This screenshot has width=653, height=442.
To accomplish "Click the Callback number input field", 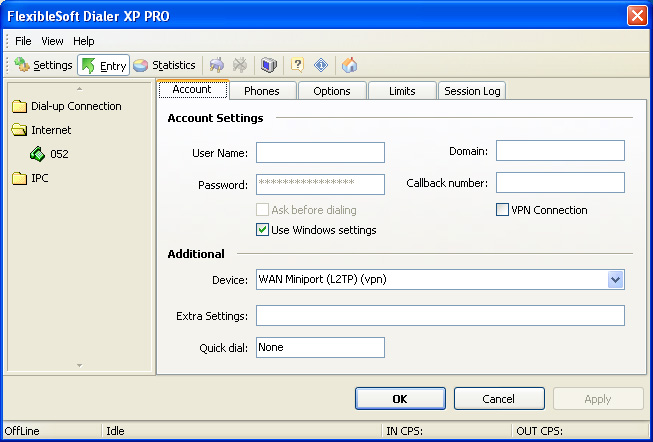I will (x=560, y=182).
